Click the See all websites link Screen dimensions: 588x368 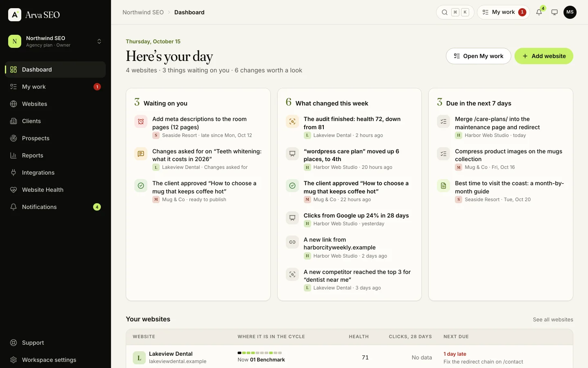[x=553, y=320]
